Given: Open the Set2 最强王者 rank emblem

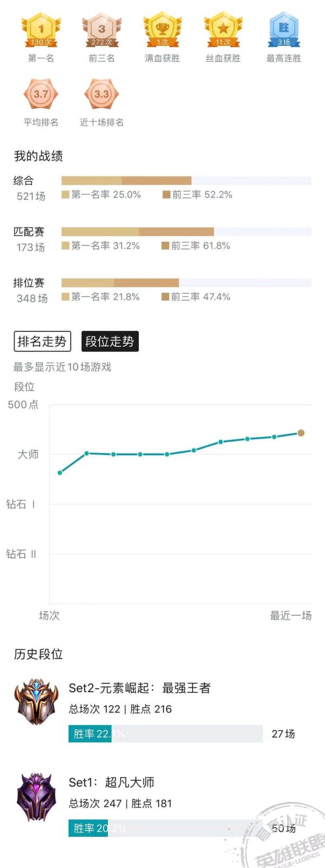Looking at the screenshot, I should [37, 702].
